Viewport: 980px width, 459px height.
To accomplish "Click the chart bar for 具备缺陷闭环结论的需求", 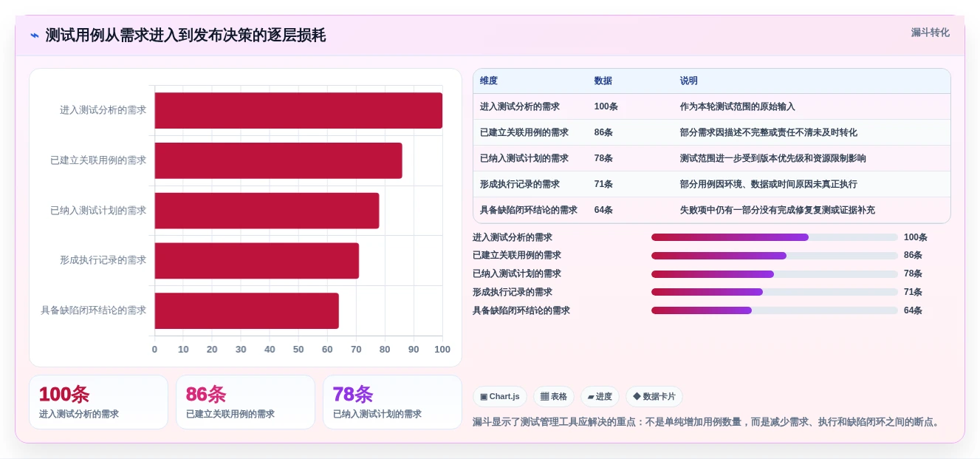I will click(x=247, y=310).
